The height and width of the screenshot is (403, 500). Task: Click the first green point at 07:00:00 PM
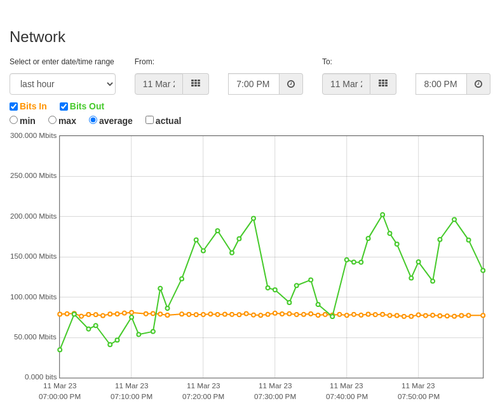click(x=60, y=350)
